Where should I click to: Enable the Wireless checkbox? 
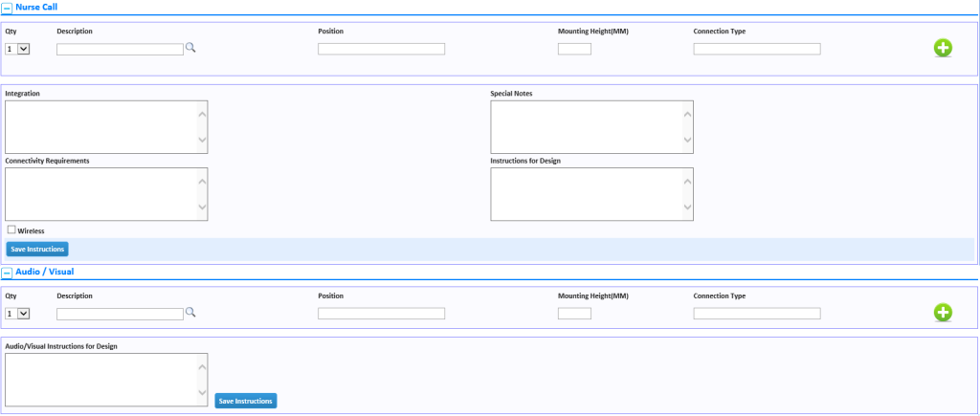(11, 230)
